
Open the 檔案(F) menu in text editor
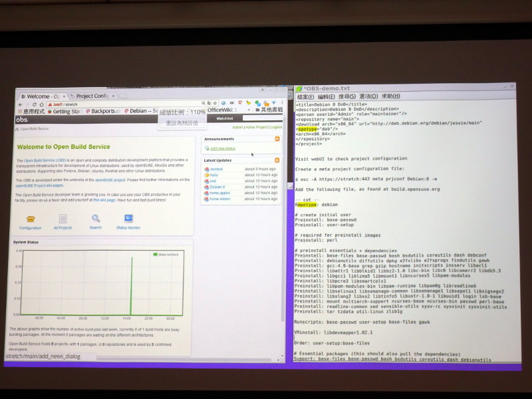point(305,97)
